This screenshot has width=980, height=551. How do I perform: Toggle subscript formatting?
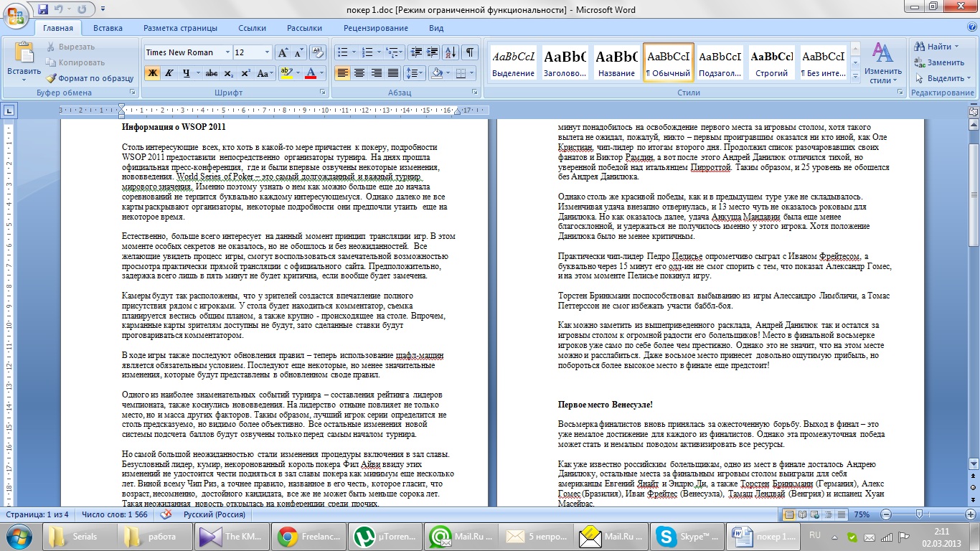coord(228,73)
